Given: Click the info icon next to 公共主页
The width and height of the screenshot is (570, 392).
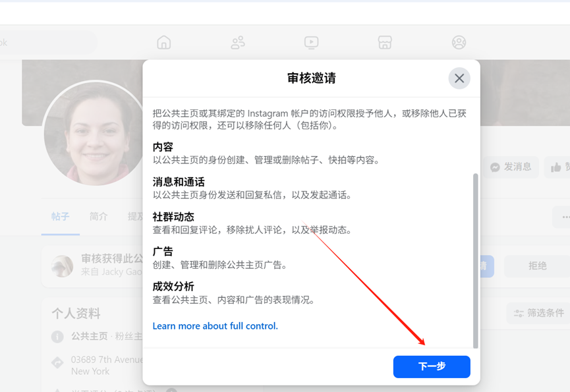Looking at the screenshot, I should (58, 337).
